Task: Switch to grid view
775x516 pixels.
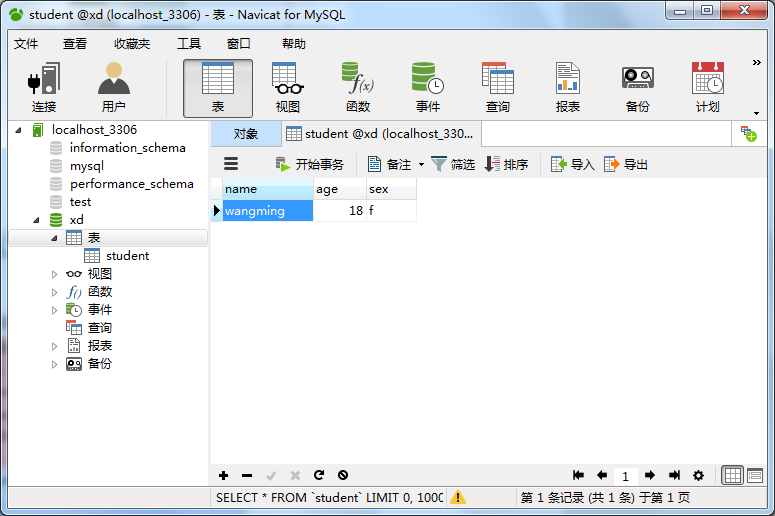Action: click(732, 475)
